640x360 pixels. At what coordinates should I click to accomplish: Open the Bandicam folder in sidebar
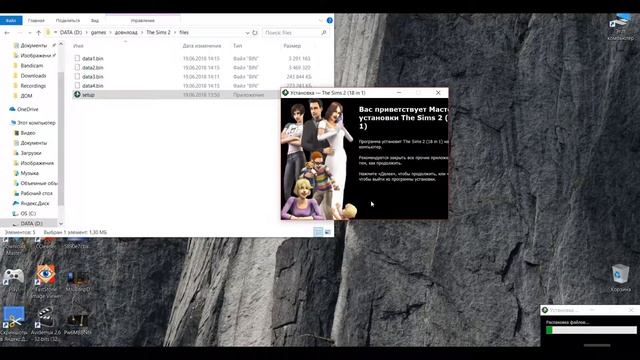point(31,66)
